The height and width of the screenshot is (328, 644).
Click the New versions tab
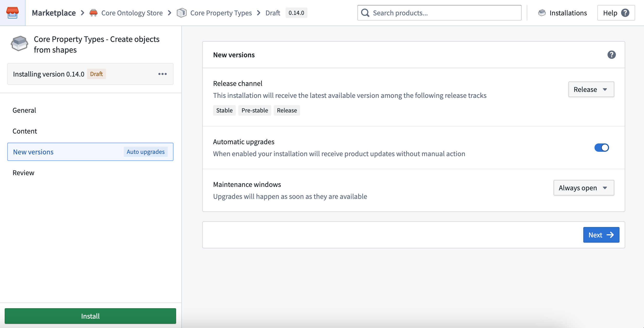(x=33, y=152)
